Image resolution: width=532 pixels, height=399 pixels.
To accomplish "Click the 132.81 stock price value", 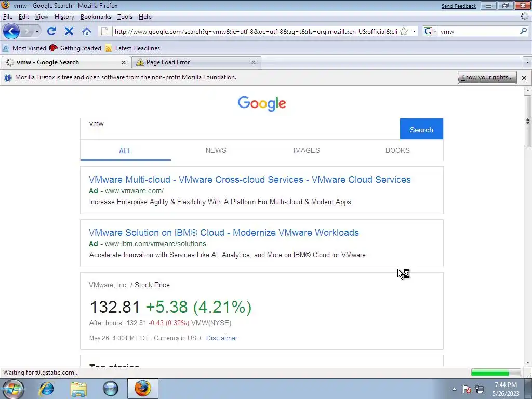I will tap(115, 307).
